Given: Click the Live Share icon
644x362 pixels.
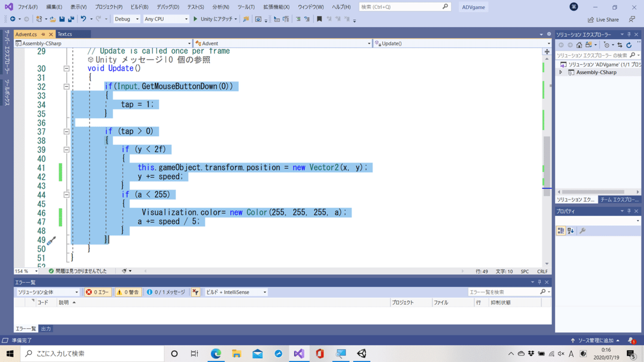Looking at the screenshot, I should click(x=591, y=19).
